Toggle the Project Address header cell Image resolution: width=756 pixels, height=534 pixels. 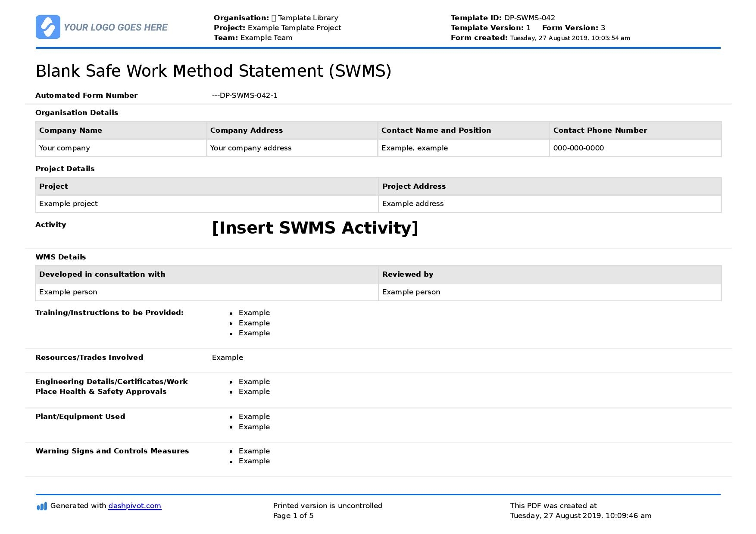coord(413,186)
